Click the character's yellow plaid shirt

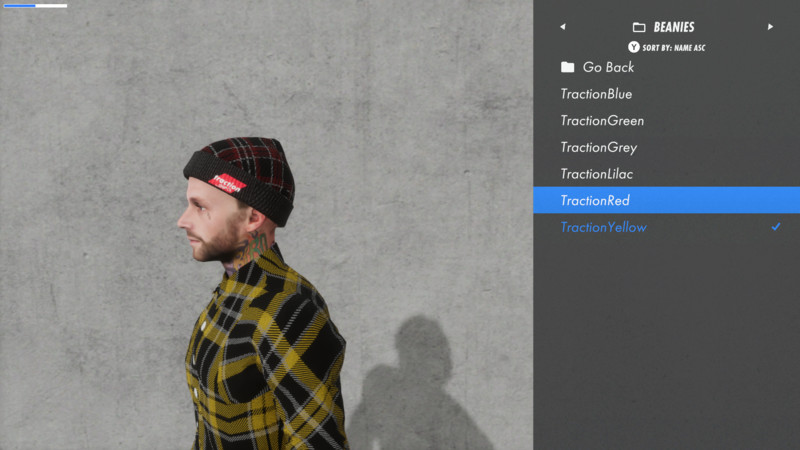(x=265, y=352)
